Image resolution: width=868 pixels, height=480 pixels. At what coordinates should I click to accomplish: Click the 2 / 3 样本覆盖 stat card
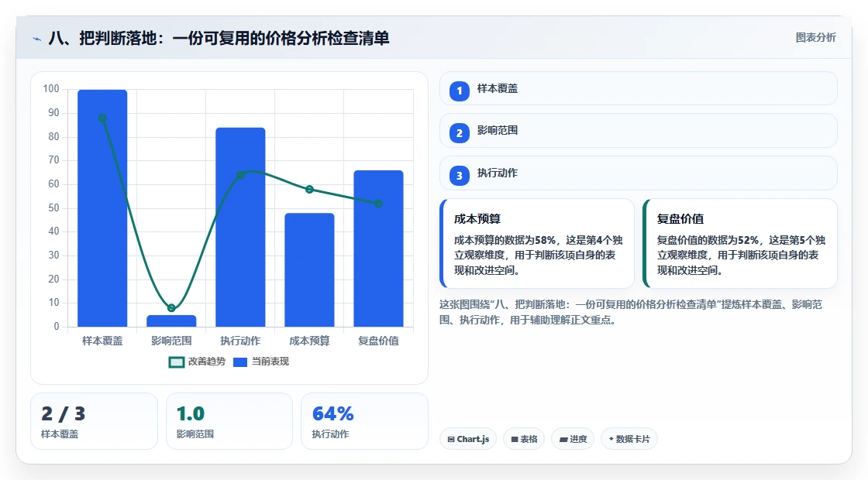[94, 421]
